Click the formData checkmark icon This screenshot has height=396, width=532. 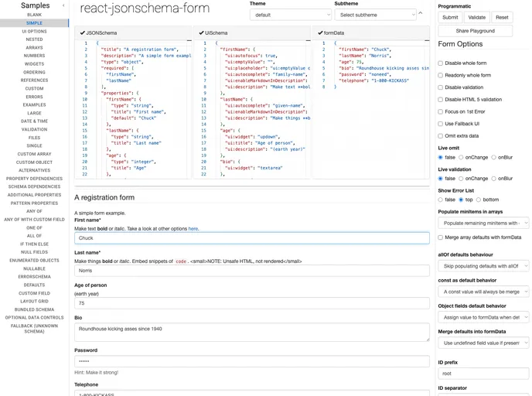(x=320, y=33)
